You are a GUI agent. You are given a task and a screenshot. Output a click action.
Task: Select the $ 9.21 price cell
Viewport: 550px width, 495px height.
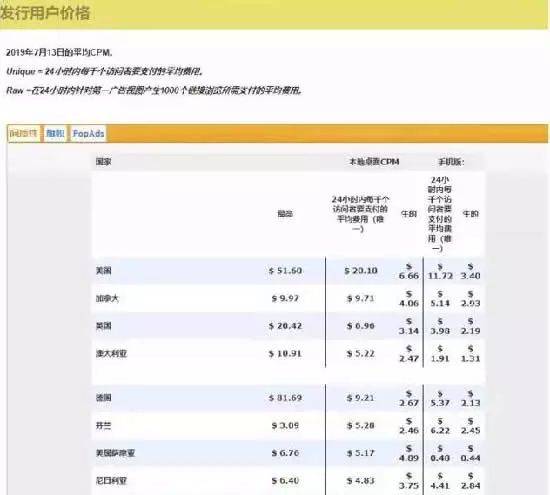(361, 398)
